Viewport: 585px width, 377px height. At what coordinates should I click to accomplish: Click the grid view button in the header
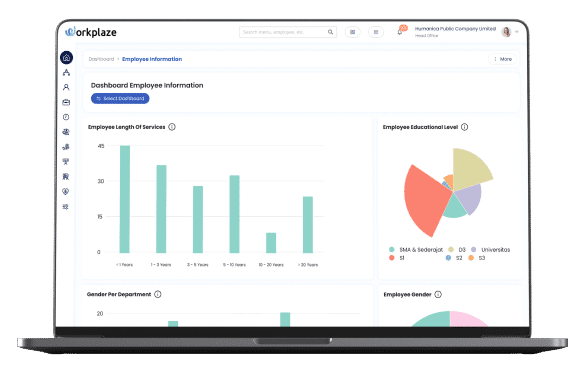tap(352, 32)
